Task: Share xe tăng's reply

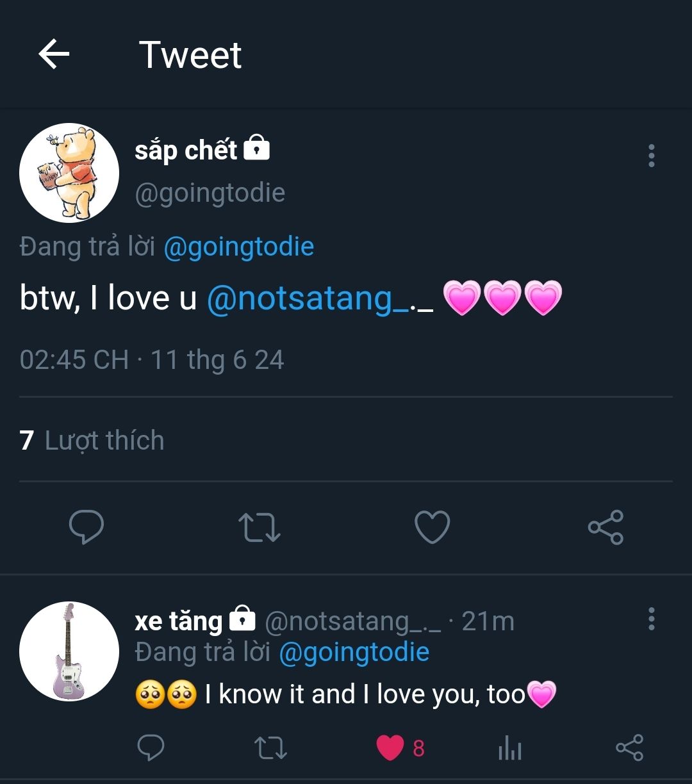Action: [629, 747]
